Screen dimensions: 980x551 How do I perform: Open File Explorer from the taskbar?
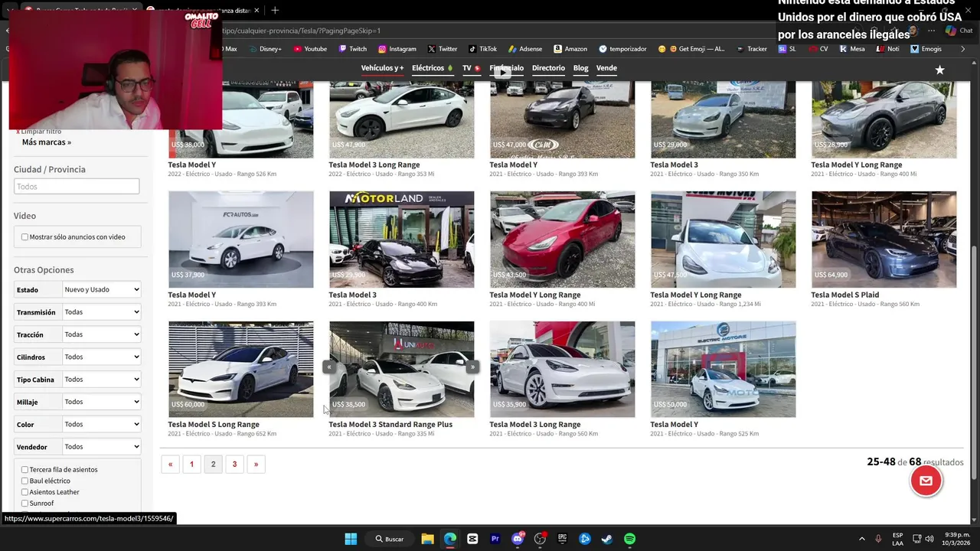(427, 539)
